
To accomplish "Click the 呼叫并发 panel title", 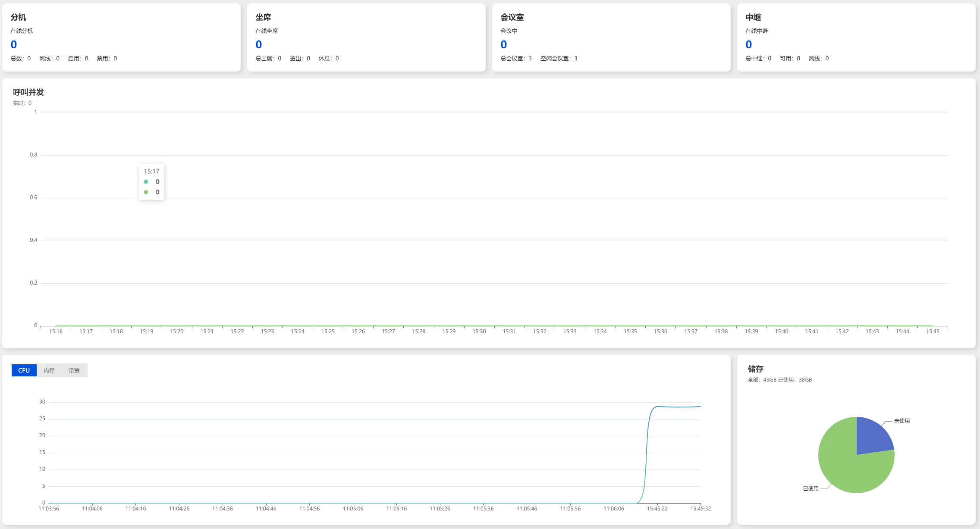I will coord(28,92).
